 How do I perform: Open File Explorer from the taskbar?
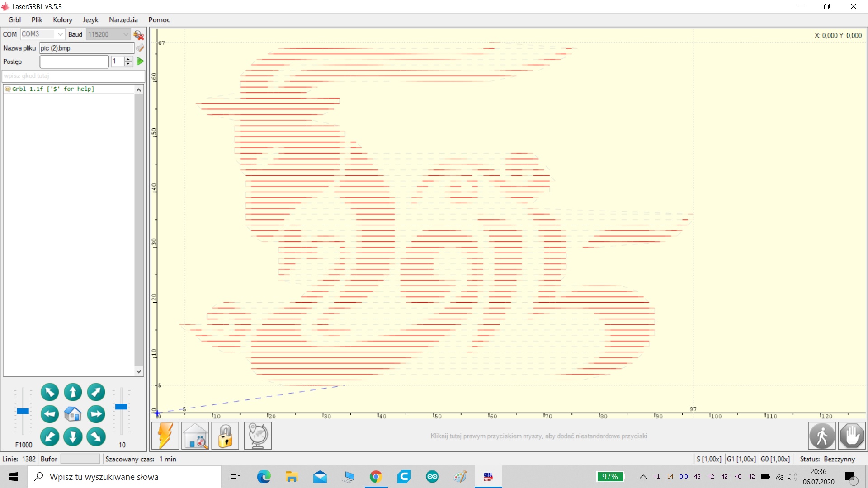point(292,477)
